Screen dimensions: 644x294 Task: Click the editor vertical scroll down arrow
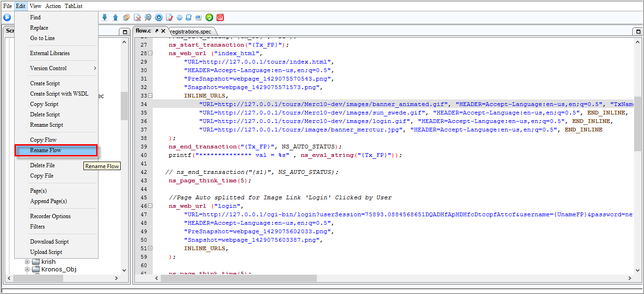[x=638, y=270]
